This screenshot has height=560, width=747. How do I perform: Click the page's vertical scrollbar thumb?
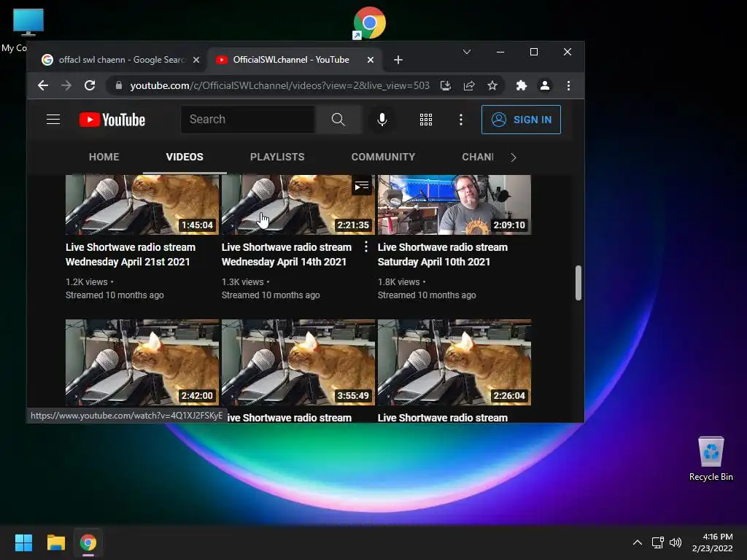click(578, 283)
